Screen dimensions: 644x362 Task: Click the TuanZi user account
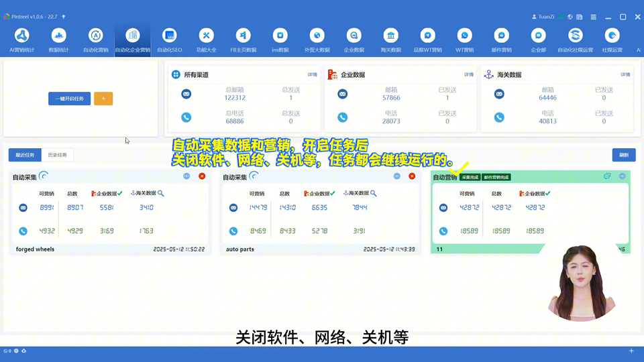(x=543, y=17)
